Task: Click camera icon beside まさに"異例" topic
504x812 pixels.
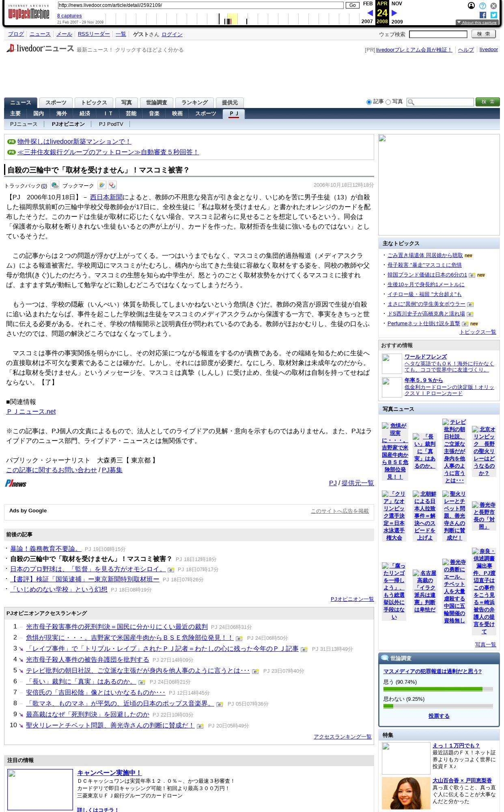Action: coord(470,304)
